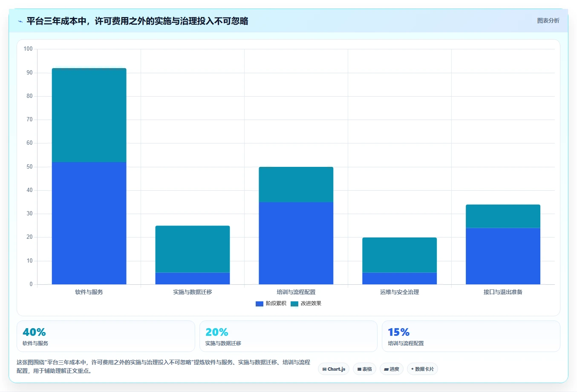Click the 阶段累积 legend label

276,303
